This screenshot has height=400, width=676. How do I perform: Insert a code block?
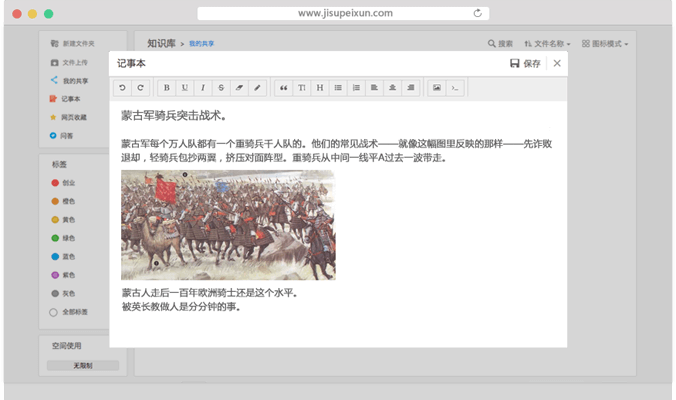(x=455, y=88)
